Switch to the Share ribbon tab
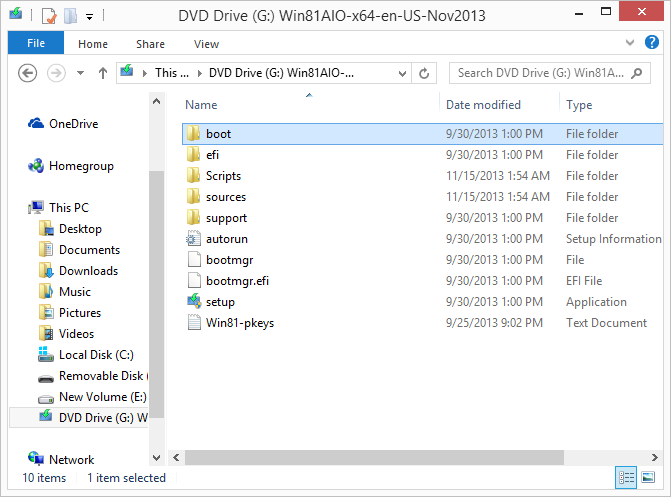The width and height of the screenshot is (671, 497). [x=150, y=44]
